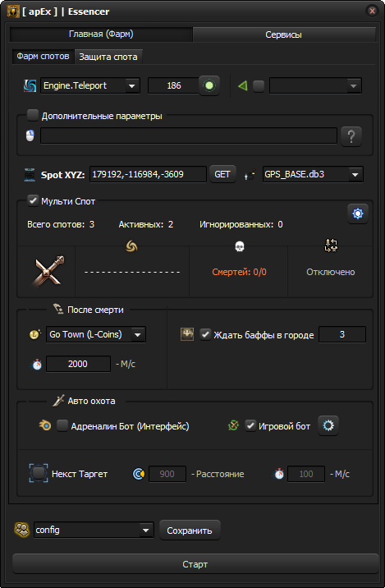Click the green circle button next to 186
385x588 pixels.
point(209,85)
